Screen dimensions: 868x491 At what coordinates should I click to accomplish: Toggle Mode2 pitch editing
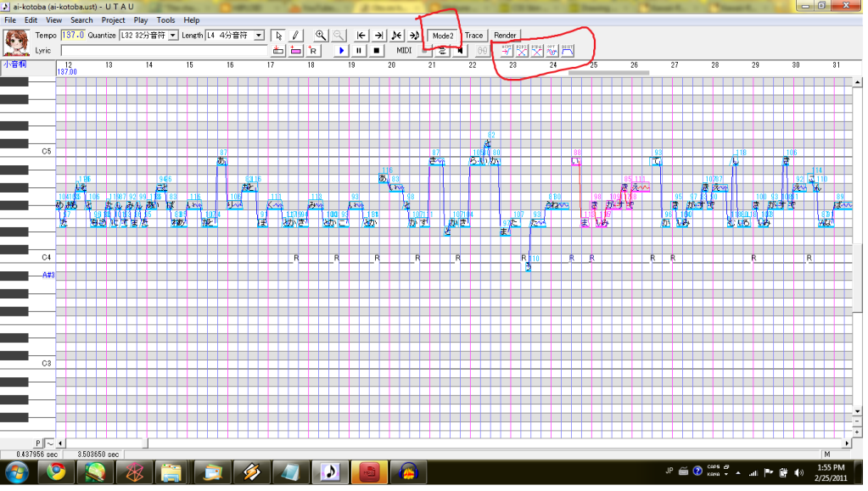point(442,36)
